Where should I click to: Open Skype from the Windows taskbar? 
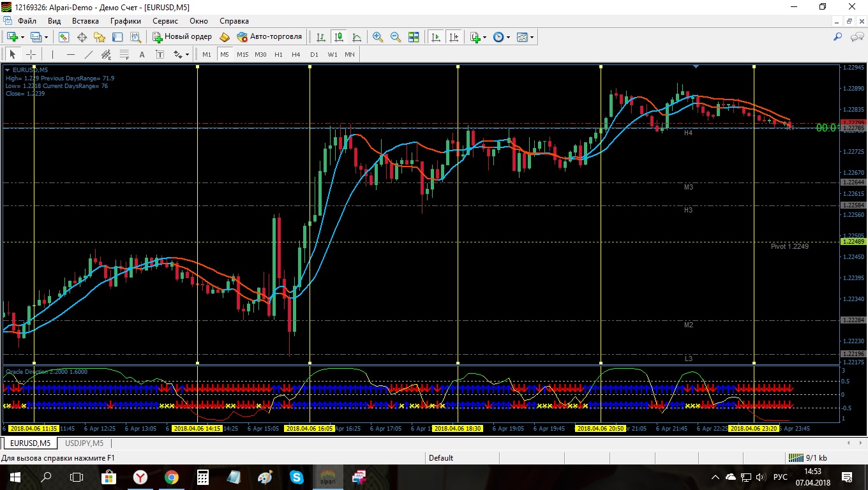297,477
